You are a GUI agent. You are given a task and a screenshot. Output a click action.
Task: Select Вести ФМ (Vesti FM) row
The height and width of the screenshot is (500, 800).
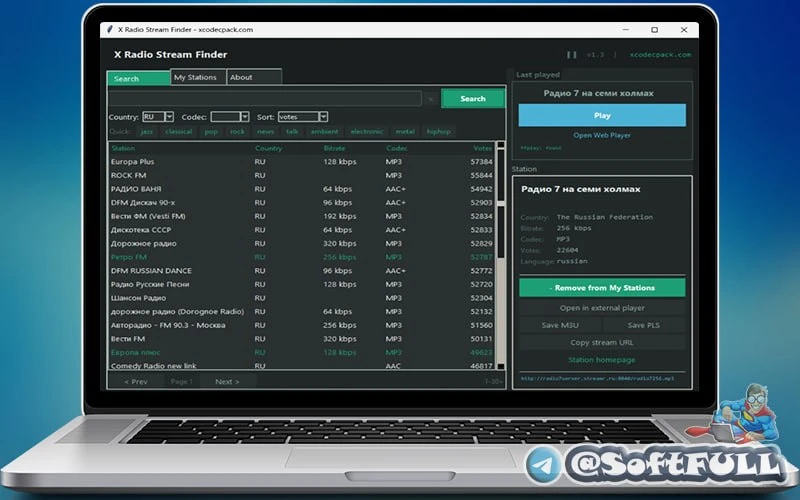[302, 216]
